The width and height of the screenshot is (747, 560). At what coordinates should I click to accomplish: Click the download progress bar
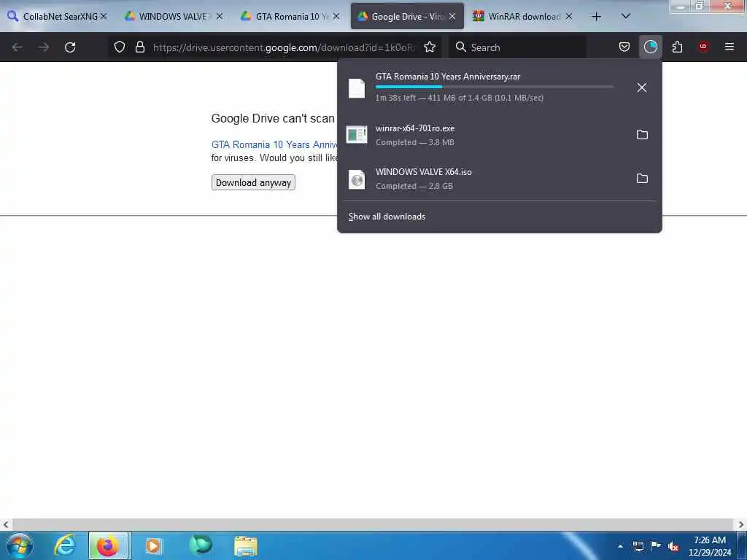pyautogui.click(x=495, y=87)
